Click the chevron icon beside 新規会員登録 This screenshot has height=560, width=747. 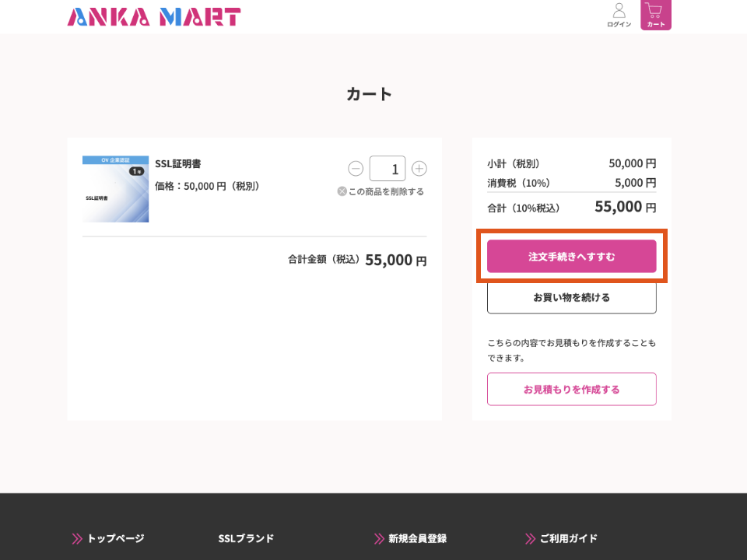(379, 538)
